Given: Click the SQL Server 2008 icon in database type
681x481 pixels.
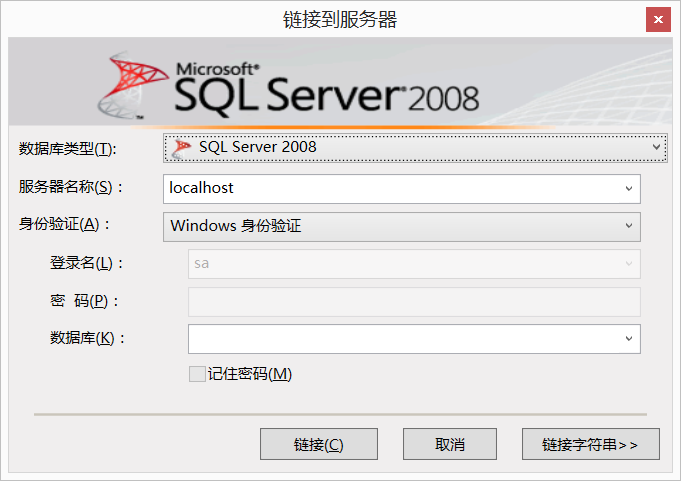Looking at the screenshot, I should coord(181,148).
